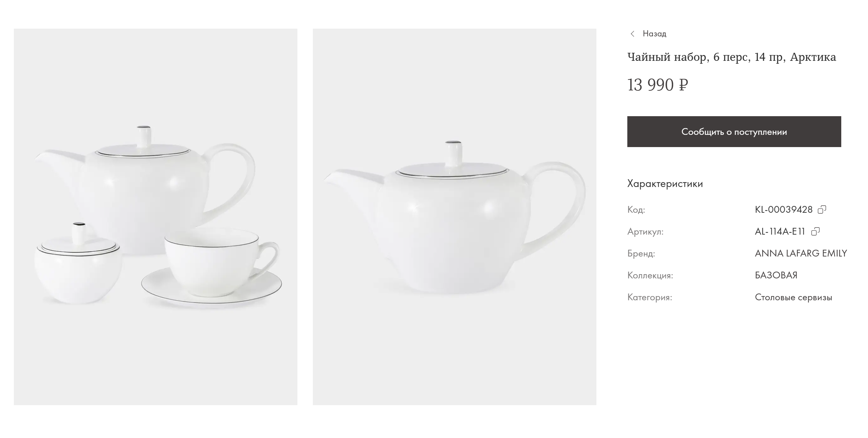Click the "Категория:" label

(x=649, y=297)
